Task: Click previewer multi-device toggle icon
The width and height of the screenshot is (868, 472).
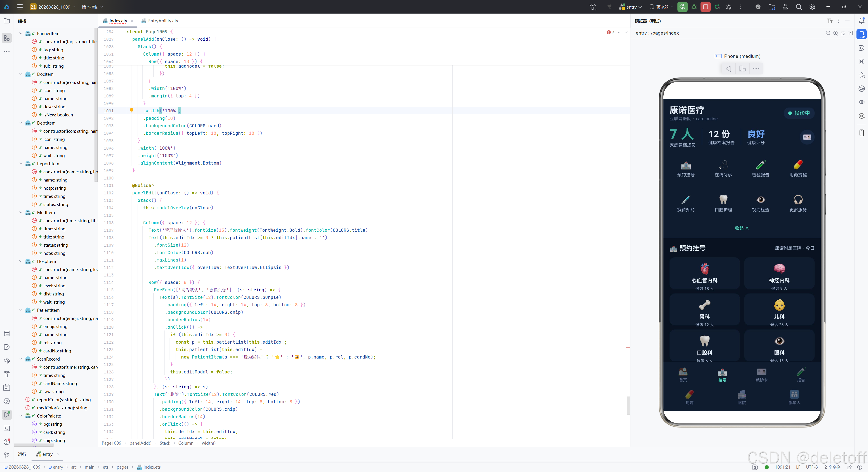Action: tap(742, 69)
